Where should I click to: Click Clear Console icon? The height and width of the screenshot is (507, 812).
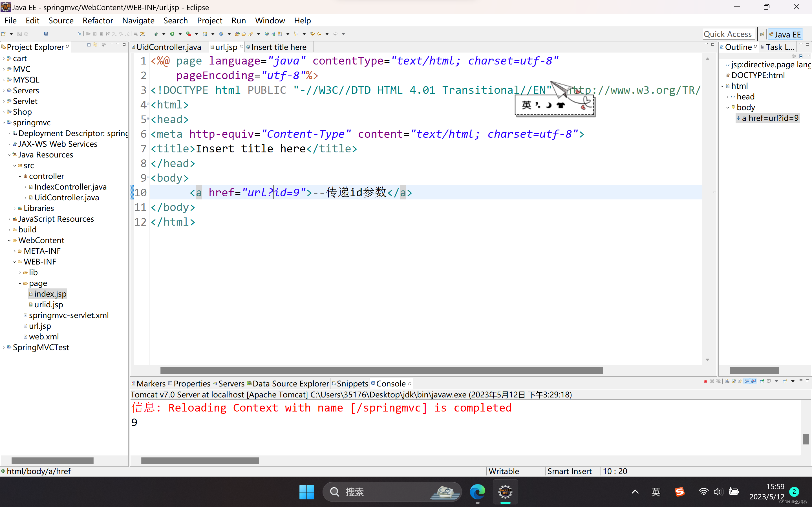pyautogui.click(x=727, y=381)
